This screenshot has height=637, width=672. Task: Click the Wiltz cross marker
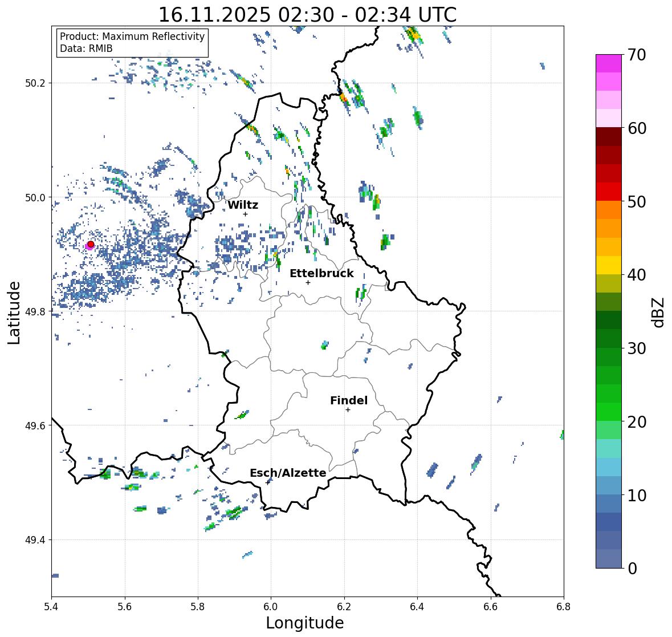coord(245,214)
